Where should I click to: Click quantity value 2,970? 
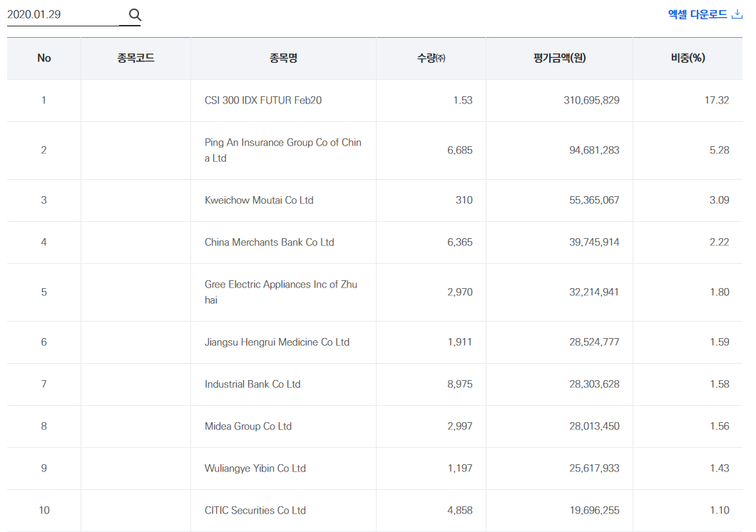click(x=460, y=292)
